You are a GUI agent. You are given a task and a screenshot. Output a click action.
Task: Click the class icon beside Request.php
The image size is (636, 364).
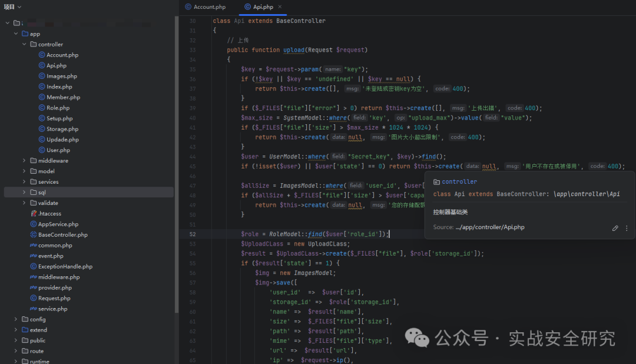tap(33, 298)
